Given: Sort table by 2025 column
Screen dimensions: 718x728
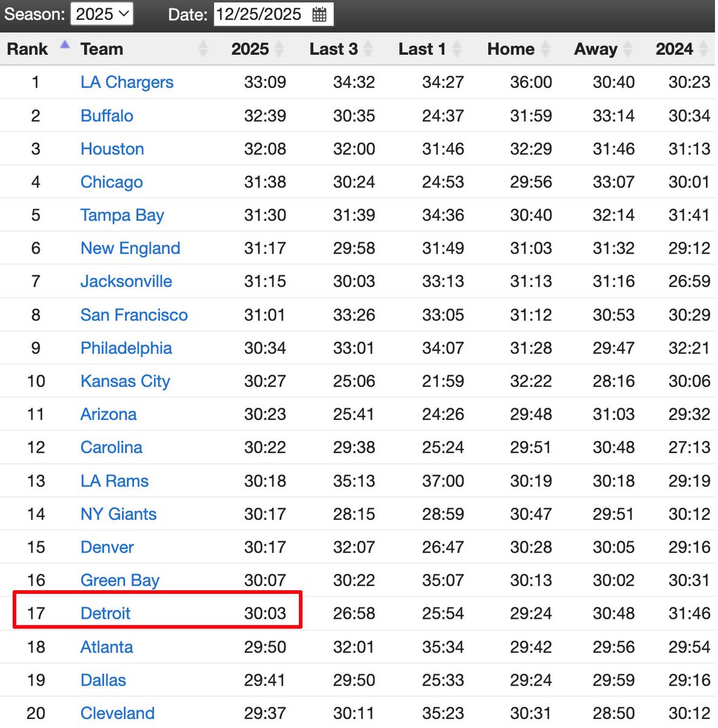Looking at the screenshot, I should click(250, 49).
